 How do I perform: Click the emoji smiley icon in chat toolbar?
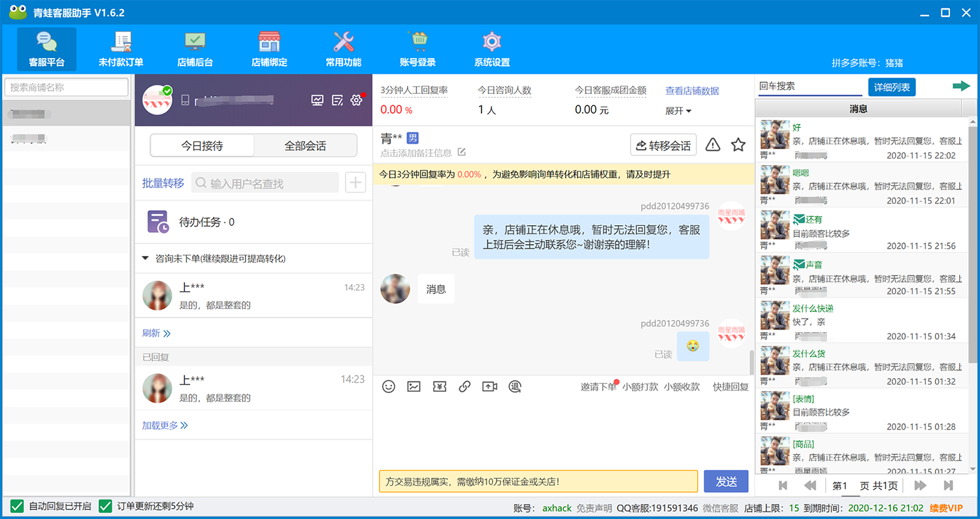[x=389, y=386]
